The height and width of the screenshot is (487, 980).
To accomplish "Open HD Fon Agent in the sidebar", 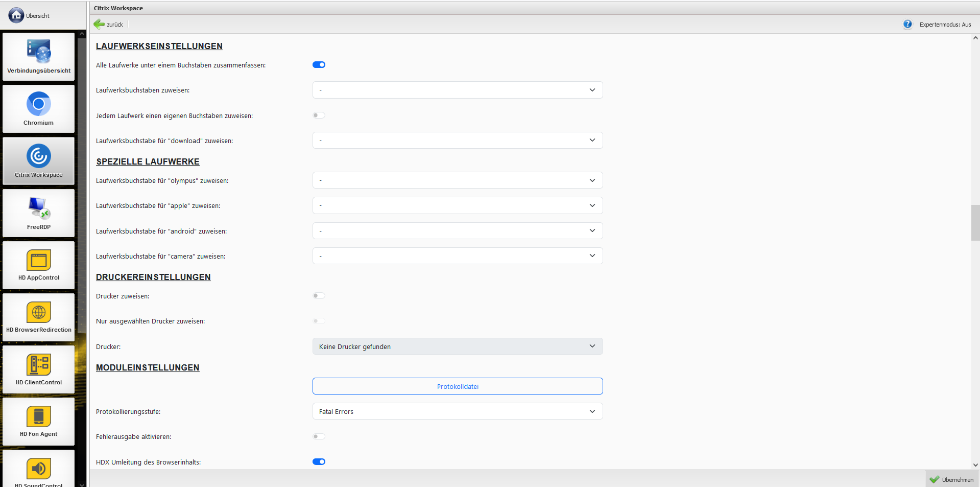I will coord(39,422).
